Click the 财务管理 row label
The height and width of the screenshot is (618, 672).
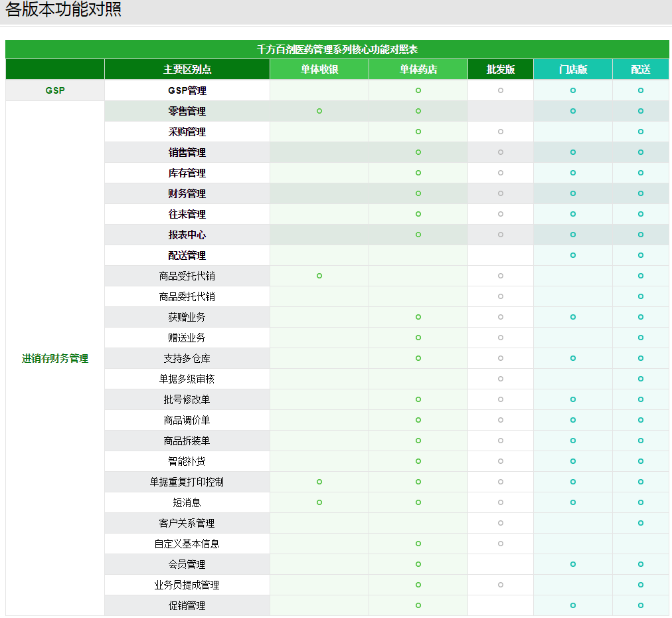click(x=187, y=193)
